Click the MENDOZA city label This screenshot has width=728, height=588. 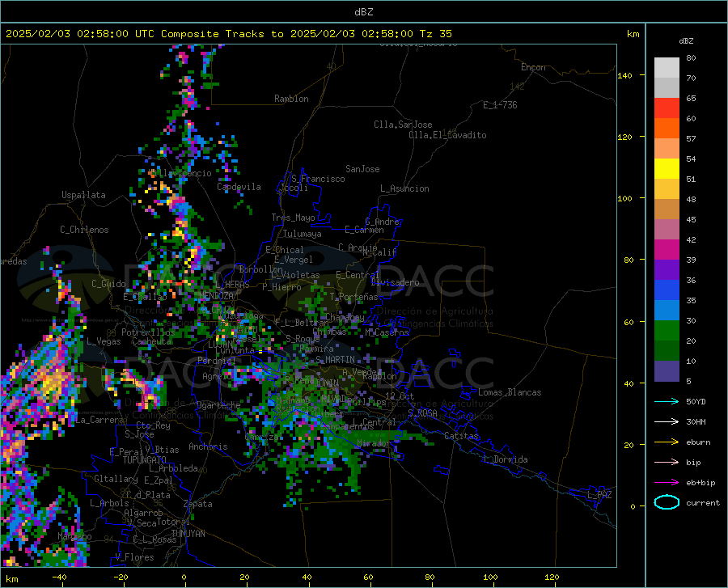[x=216, y=296]
